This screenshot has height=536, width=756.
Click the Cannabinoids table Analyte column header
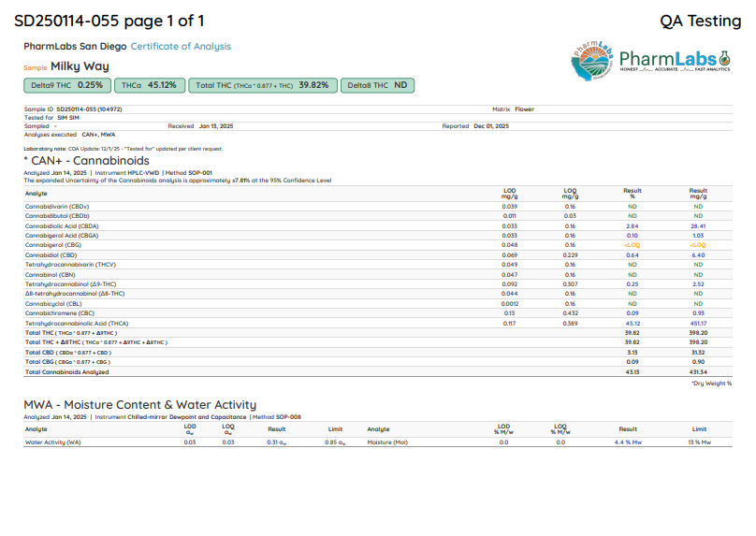[36, 193]
